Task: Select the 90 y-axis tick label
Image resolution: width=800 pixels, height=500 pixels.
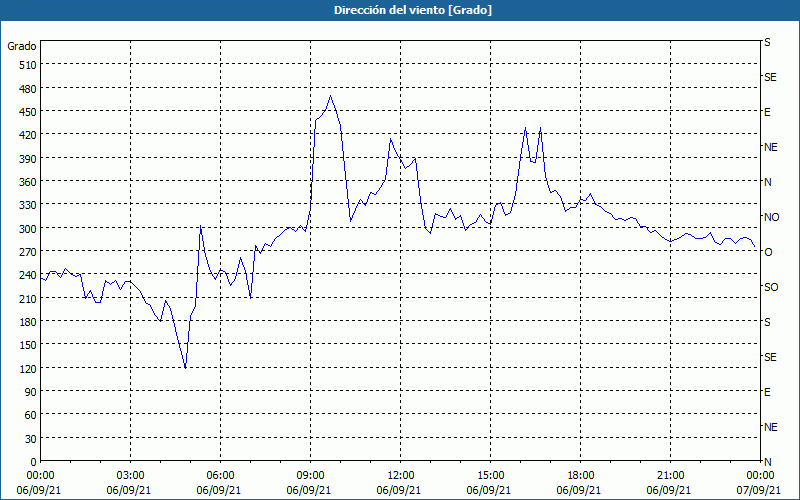Action: tap(31, 392)
